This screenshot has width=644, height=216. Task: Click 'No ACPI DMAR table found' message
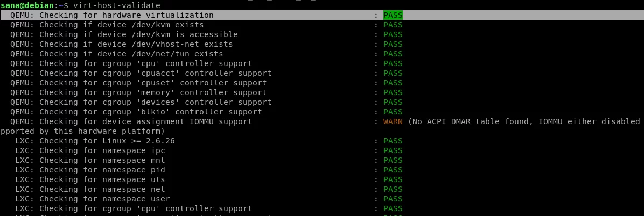tap(471, 122)
